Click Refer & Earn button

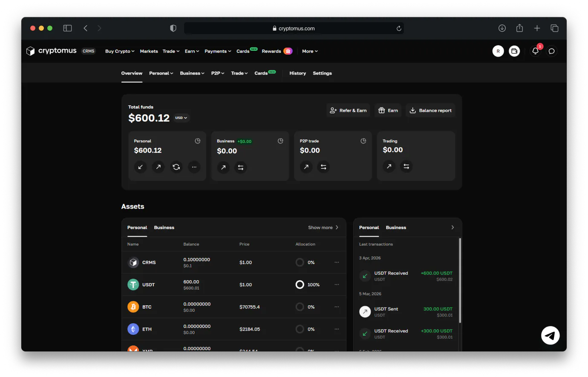[348, 110]
